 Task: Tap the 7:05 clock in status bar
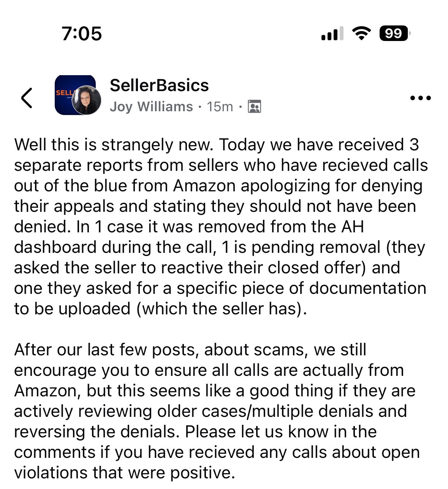[x=82, y=33]
